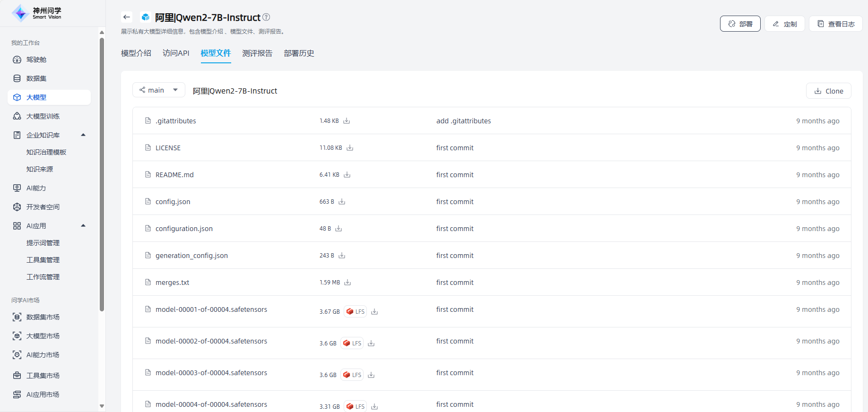Download the .gitattributes file
Image resolution: width=868 pixels, height=412 pixels.
347,121
